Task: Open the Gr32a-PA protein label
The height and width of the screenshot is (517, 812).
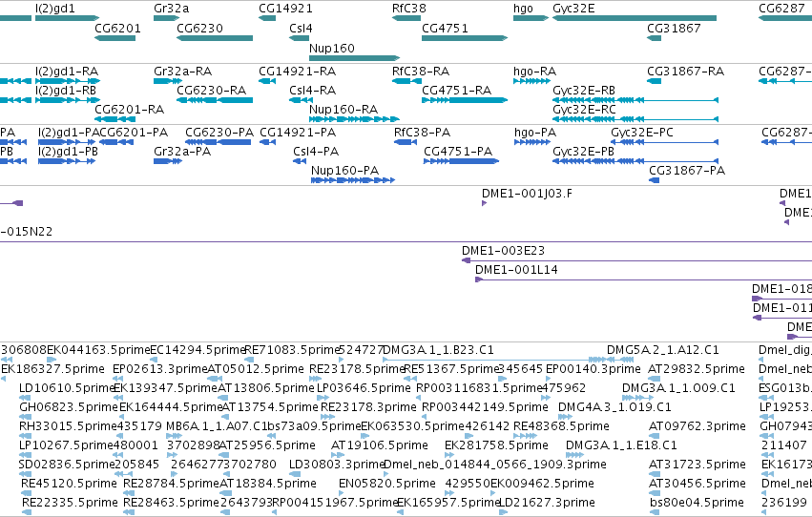Action: click(x=182, y=151)
